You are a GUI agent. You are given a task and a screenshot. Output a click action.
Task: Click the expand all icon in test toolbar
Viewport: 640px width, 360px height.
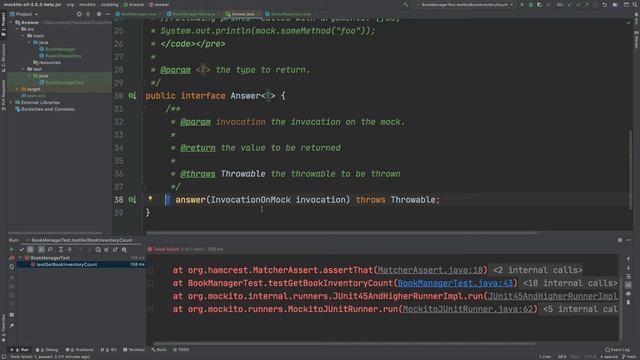pos(60,249)
